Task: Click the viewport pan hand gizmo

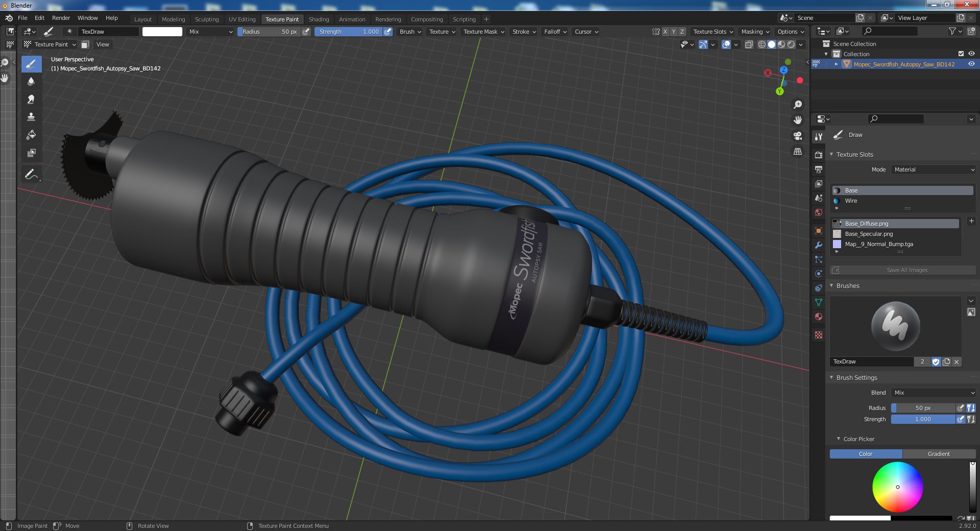Action: 797,120
